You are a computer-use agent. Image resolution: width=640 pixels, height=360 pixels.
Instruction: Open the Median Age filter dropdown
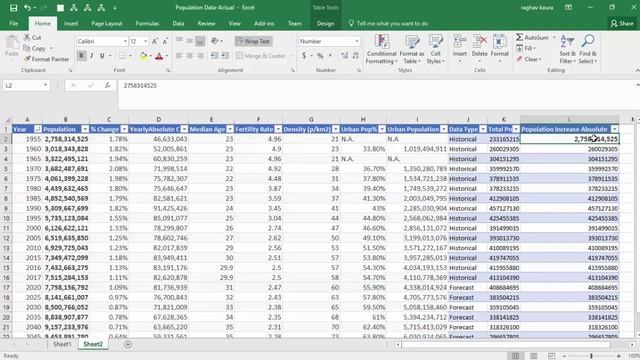(230, 129)
